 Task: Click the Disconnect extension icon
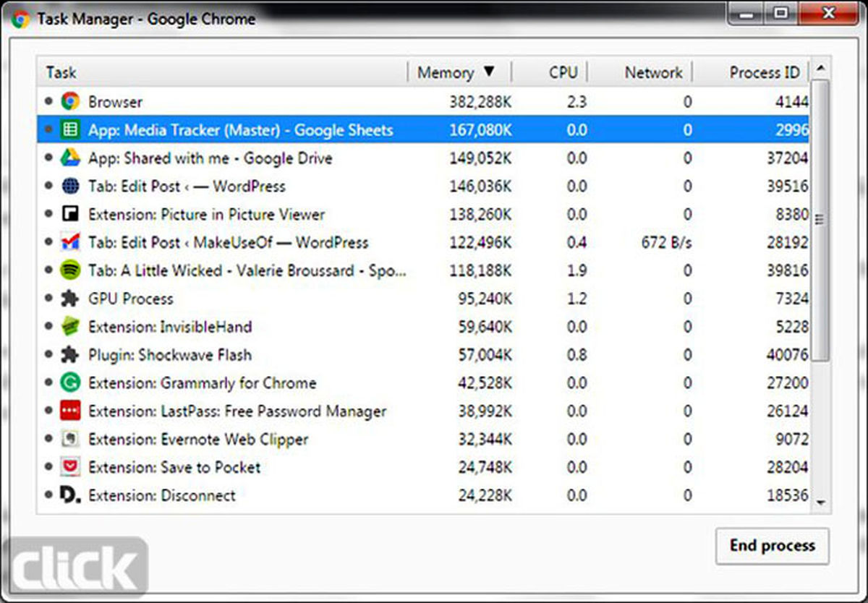70,495
